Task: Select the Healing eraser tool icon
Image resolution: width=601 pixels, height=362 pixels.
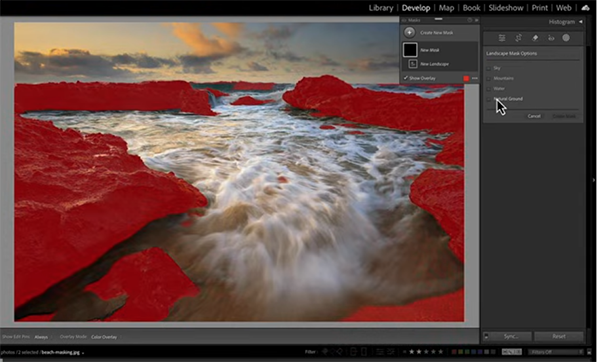Action: 535,38
